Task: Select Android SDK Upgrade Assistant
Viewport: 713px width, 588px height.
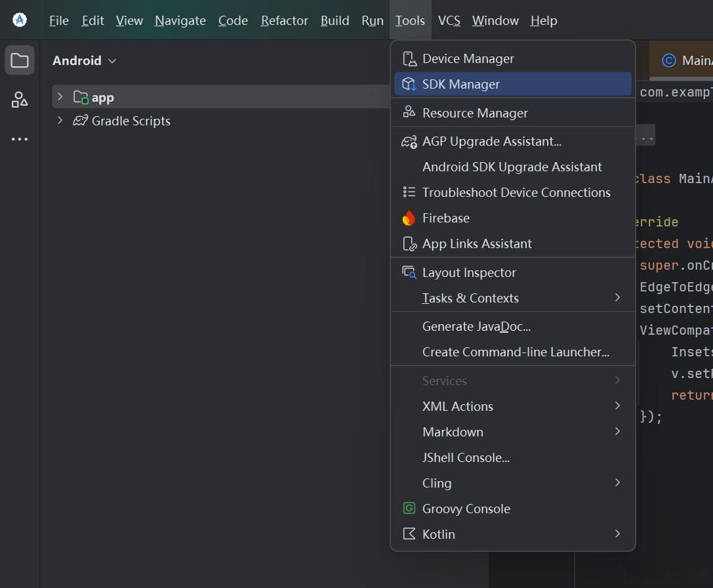Action: point(512,167)
